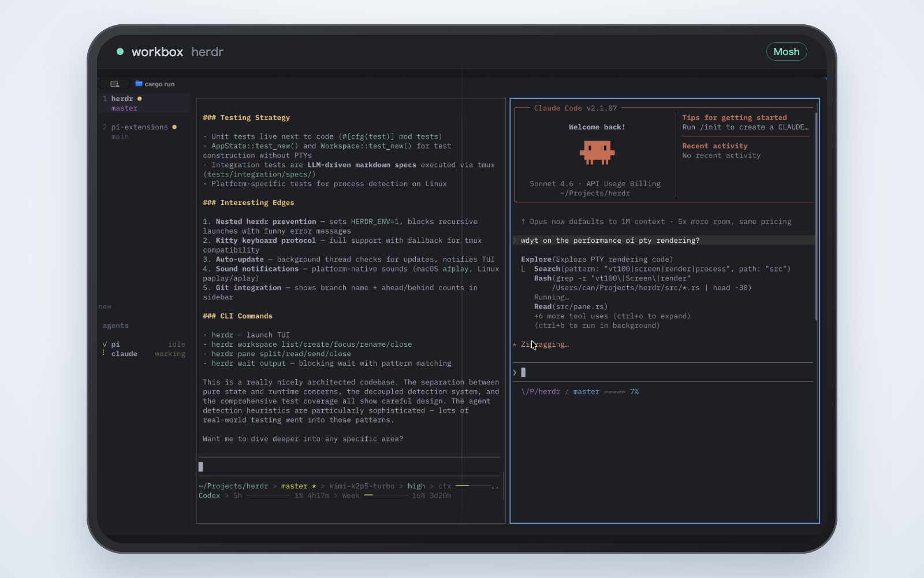Screen dimensions: 924x578
Task: Select the pi-extensions workspace entry
Action: coord(144,132)
